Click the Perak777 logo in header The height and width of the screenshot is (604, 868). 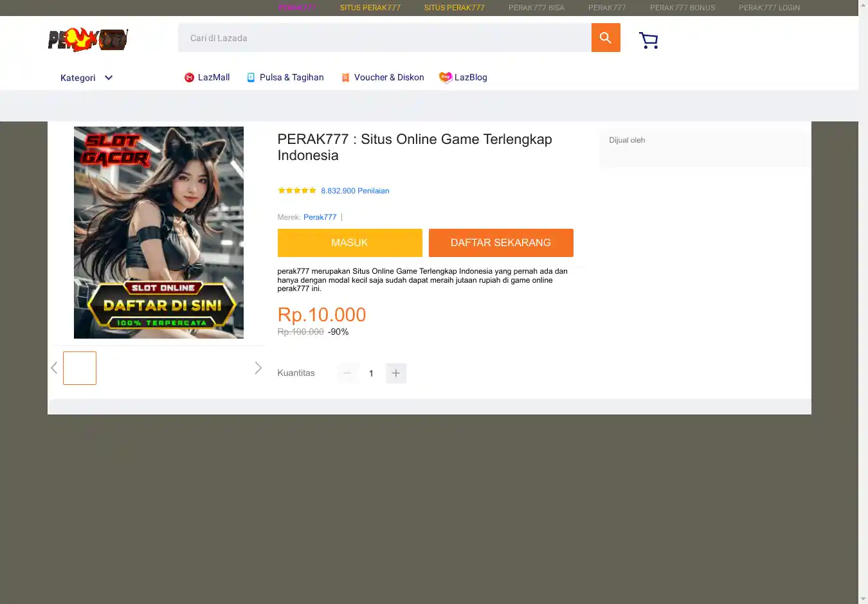tap(88, 40)
